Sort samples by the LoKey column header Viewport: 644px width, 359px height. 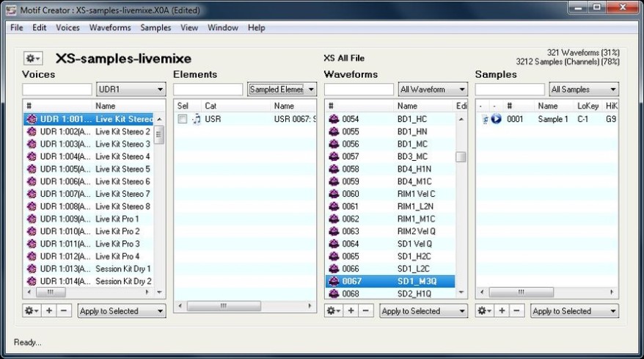pyautogui.click(x=588, y=106)
